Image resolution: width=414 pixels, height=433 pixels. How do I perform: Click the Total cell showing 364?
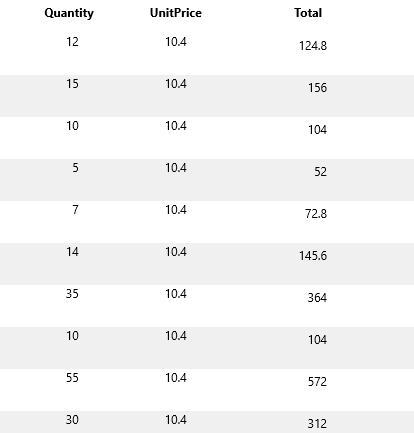pos(317,298)
